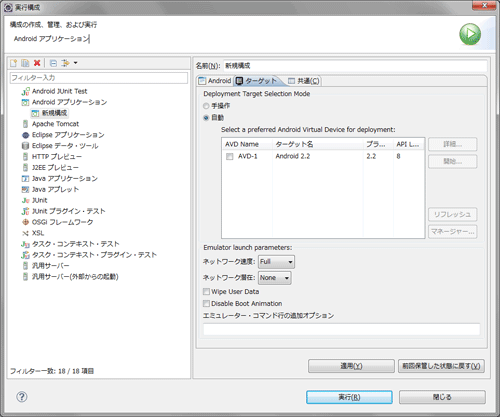Select the 手操作 radio button
Screen dimensions: 500x417
click(206, 106)
